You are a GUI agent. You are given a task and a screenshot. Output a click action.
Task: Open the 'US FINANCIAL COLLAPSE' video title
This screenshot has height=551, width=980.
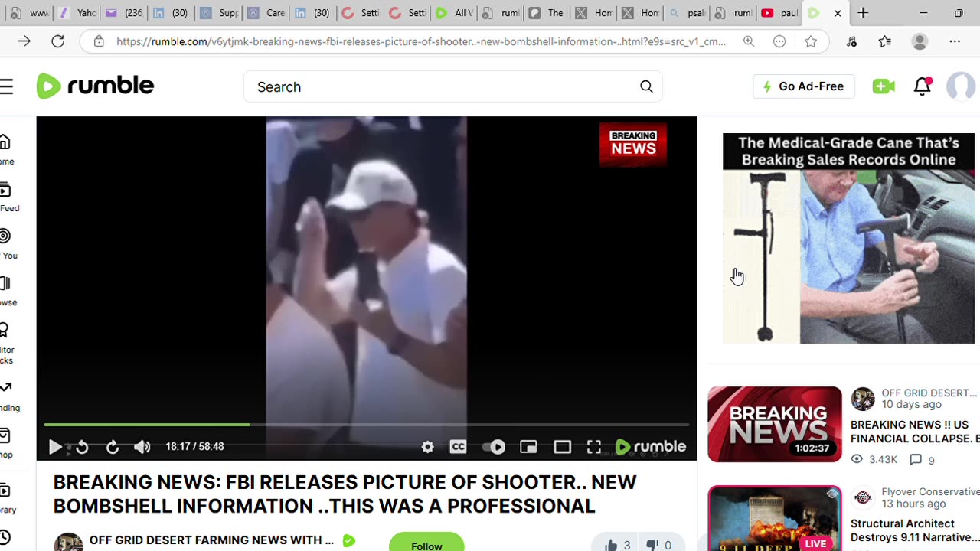point(915,432)
